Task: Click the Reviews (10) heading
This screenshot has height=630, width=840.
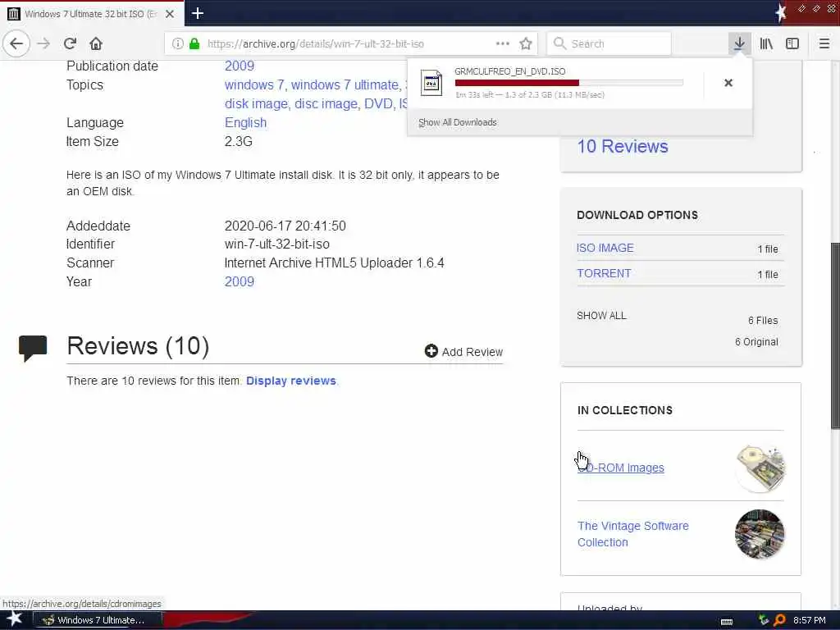Action: (138, 346)
